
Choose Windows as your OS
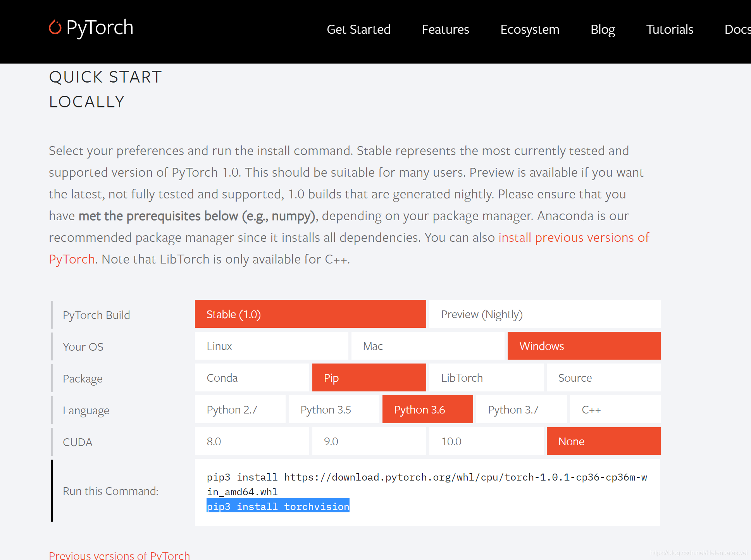584,346
